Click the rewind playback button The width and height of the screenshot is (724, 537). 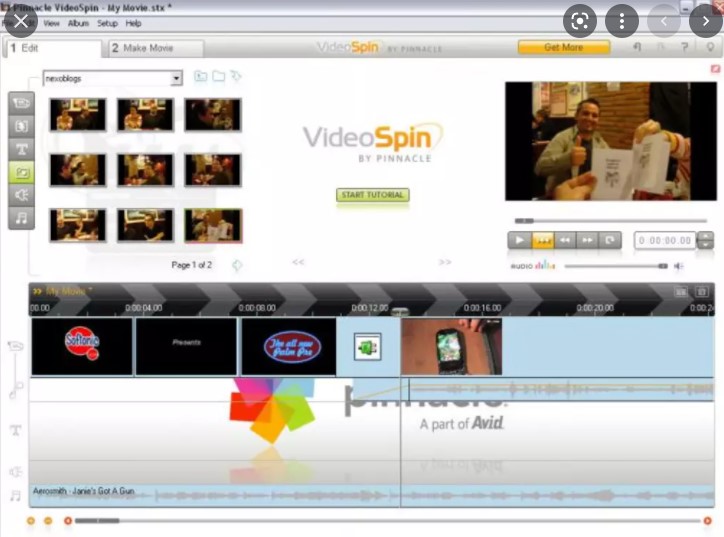565,240
